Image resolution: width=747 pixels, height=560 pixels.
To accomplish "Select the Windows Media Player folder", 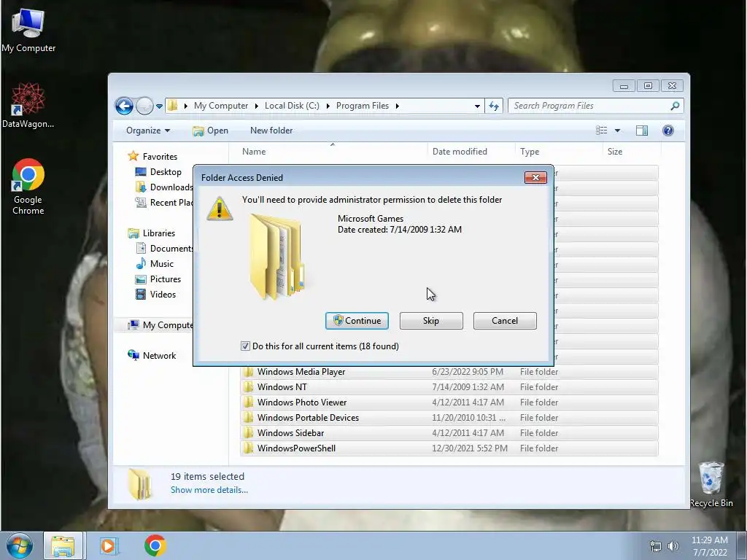I will pos(449,372).
